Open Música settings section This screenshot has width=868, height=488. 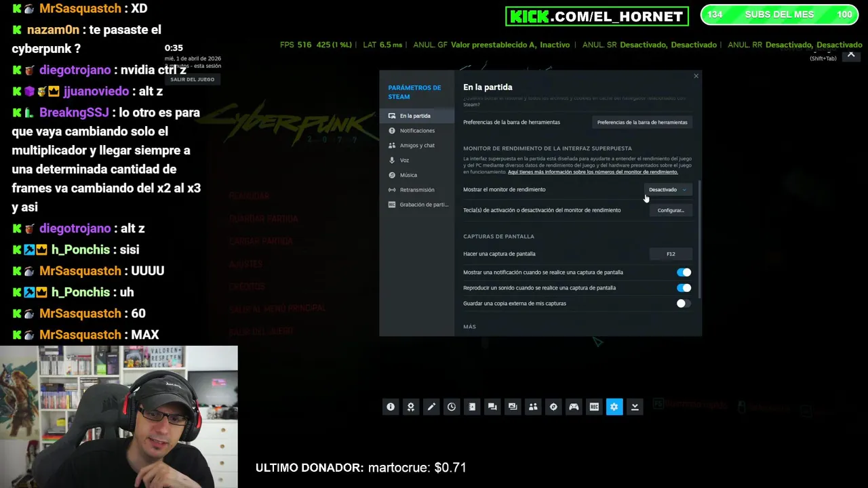[x=416, y=175]
